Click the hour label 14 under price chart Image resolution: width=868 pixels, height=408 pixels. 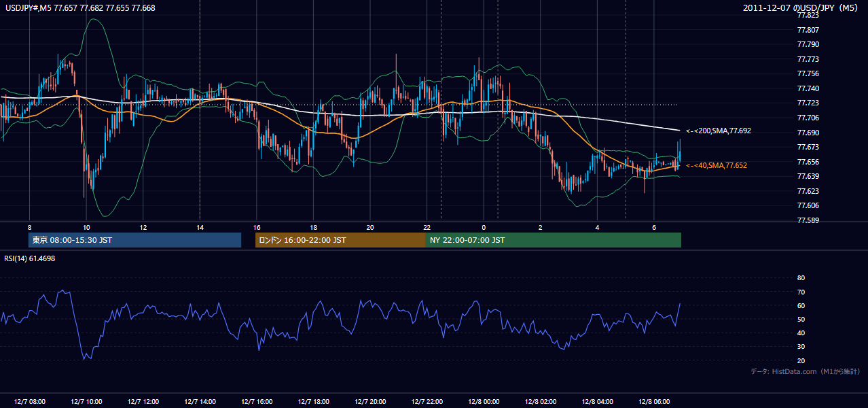(200, 227)
